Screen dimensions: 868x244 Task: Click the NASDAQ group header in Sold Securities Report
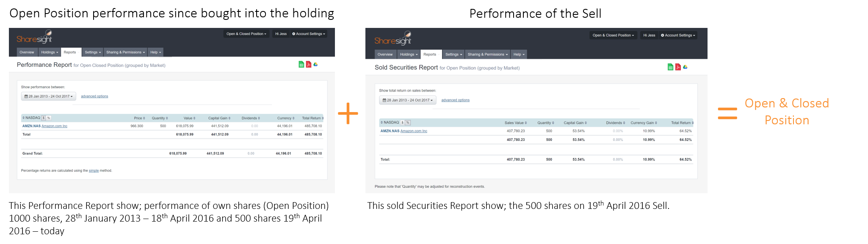pyautogui.click(x=390, y=123)
